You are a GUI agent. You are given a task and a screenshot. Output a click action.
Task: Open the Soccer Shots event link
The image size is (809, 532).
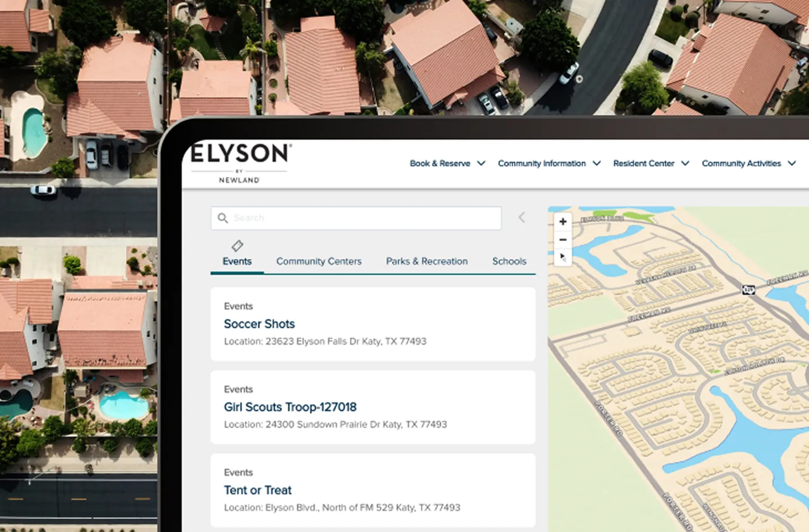[x=259, y=324]
